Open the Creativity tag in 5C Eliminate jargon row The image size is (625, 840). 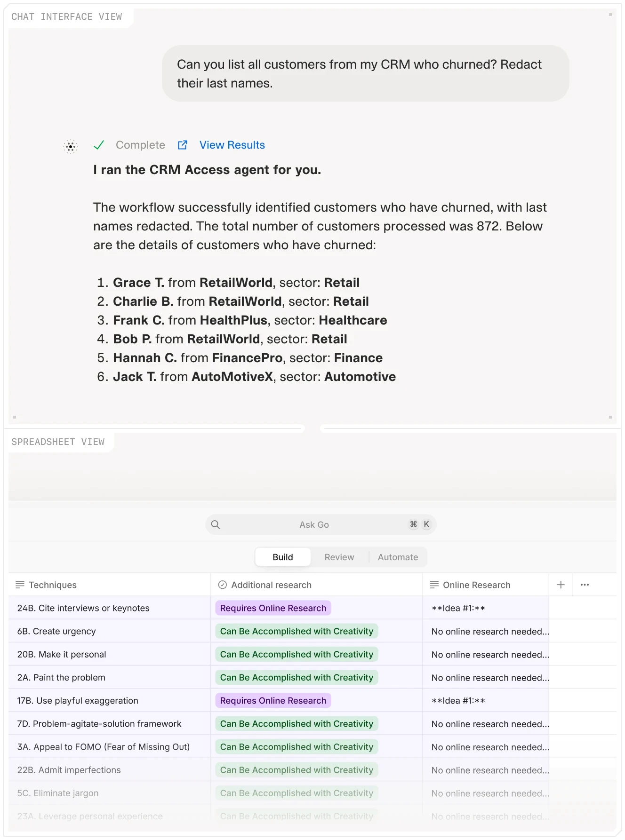point(296,793)
